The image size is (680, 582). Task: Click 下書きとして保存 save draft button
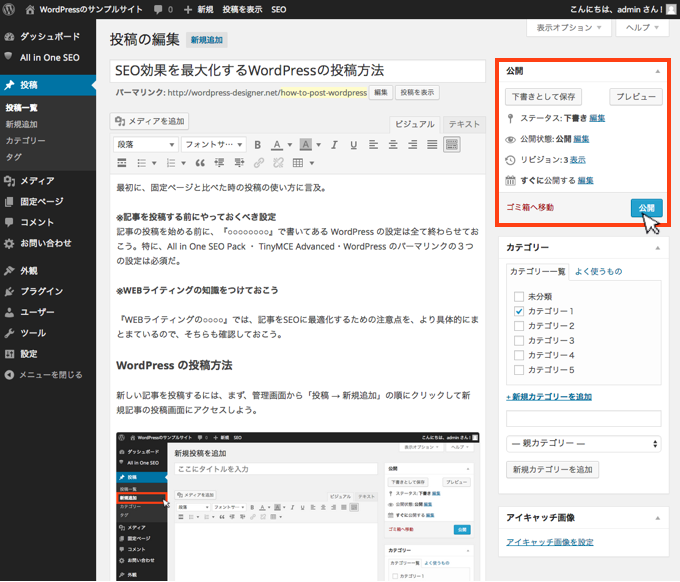point(543,97)
